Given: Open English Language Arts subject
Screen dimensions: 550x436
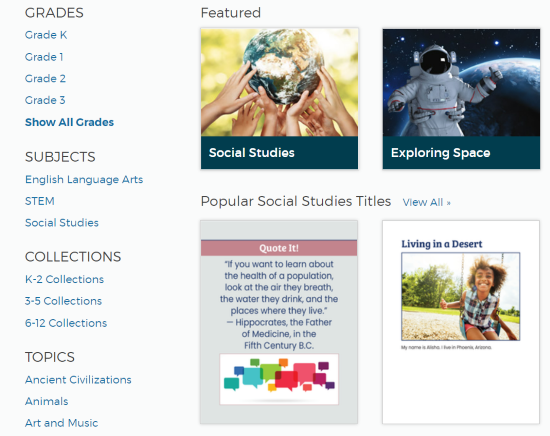Looking at the screenshot, I should click(x=84, y=180).
